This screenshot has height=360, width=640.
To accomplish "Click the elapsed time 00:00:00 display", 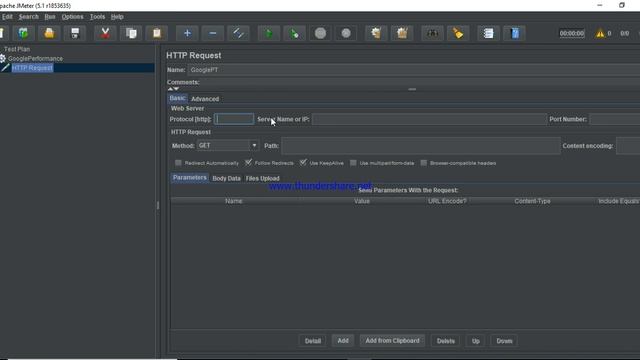I will click(571, 33).
